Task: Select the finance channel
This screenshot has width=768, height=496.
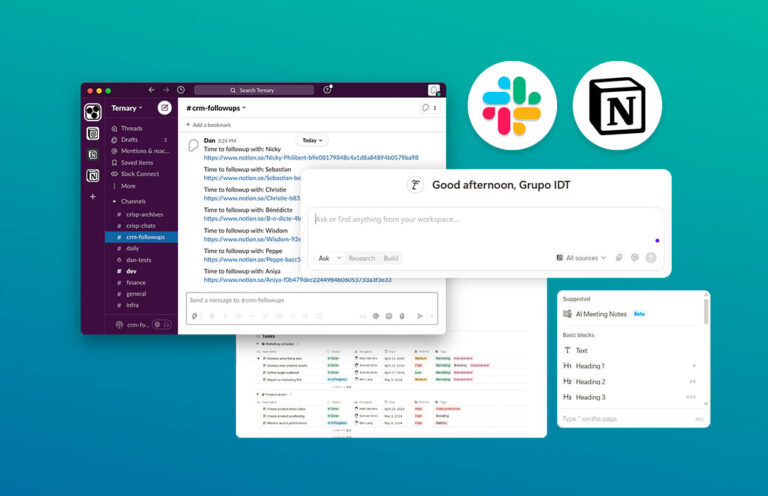Action: pyautogui.click(x=136, y=283)
